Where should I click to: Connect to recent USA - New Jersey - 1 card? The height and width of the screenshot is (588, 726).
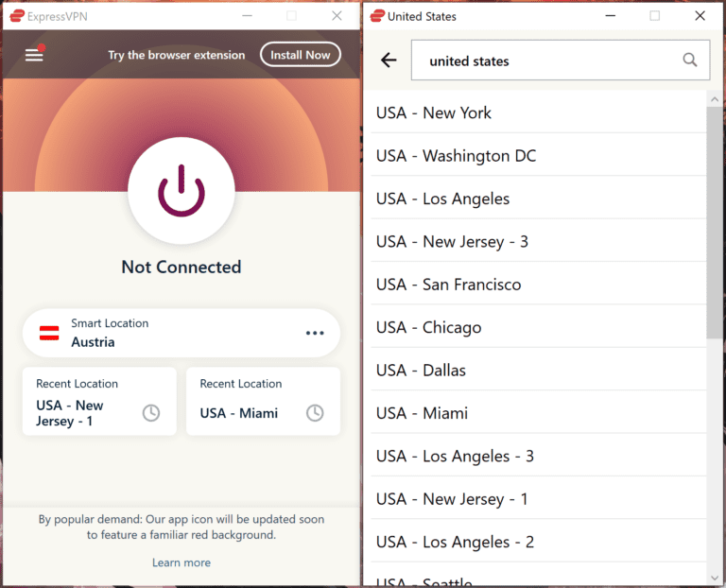pos(99,401)
